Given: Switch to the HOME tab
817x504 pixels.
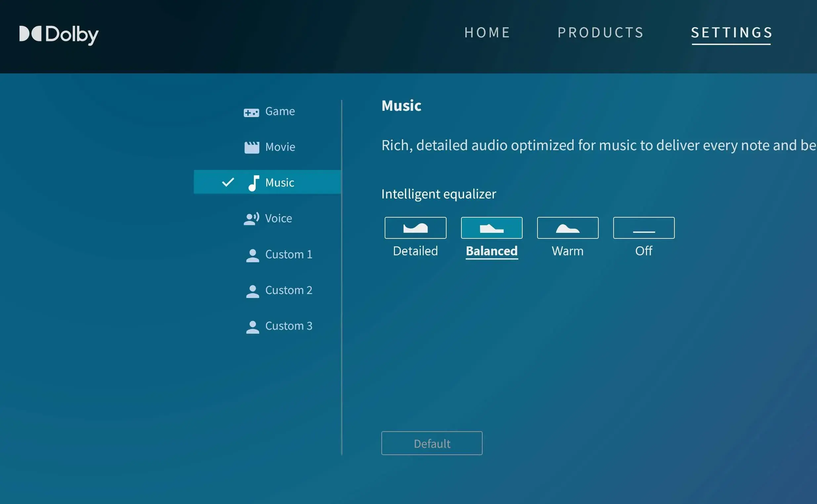Looking at the screenshot, I should pyautogui.click(x=487, y=32).
